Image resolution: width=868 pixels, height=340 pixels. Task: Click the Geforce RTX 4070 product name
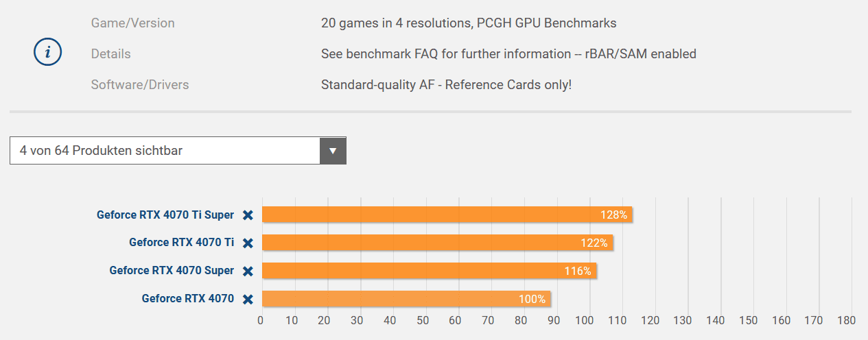[x=187, y=299]
